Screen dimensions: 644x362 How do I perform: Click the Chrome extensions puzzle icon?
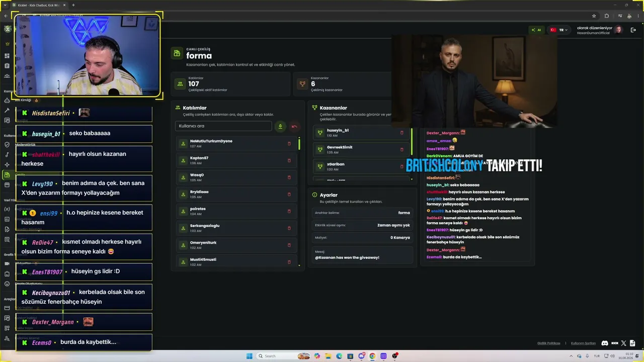pyautogui.click(x=606, y=16)
